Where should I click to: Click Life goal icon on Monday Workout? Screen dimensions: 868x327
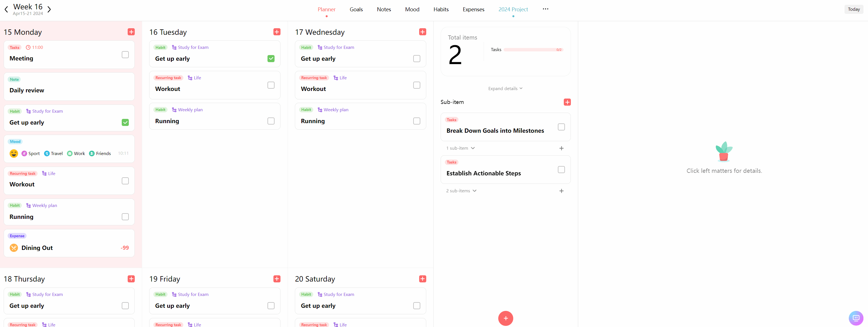[44, 173]
